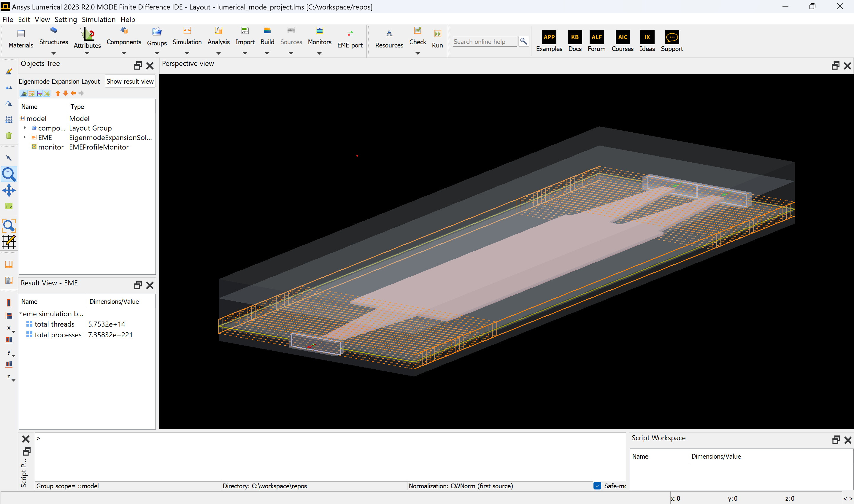
Task: Open the Materials database
Action: tap(21, 38)
